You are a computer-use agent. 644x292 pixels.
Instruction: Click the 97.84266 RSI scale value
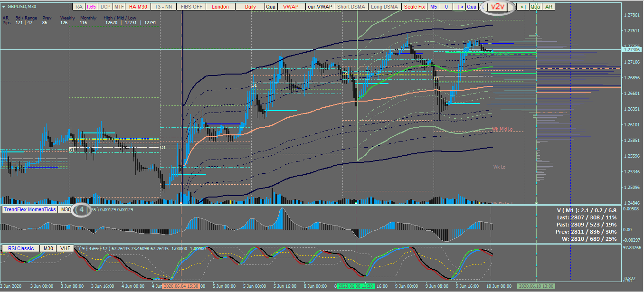(x=632, y=248)
